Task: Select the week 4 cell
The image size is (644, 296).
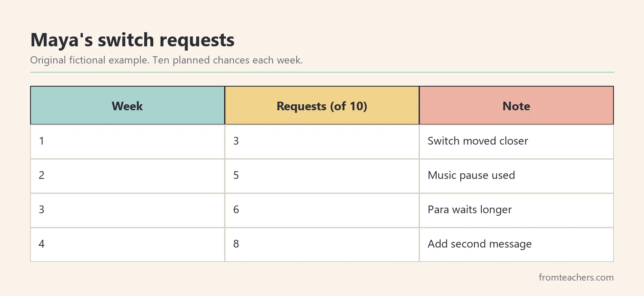Action: coord(128,245)
